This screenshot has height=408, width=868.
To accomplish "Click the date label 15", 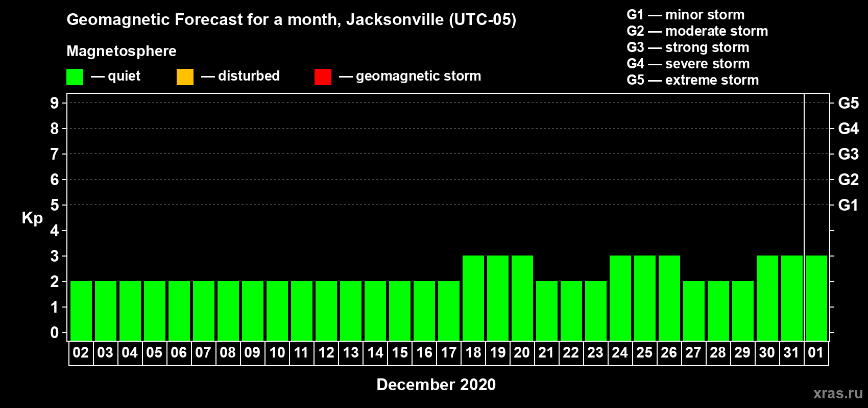I will (400, 352).
